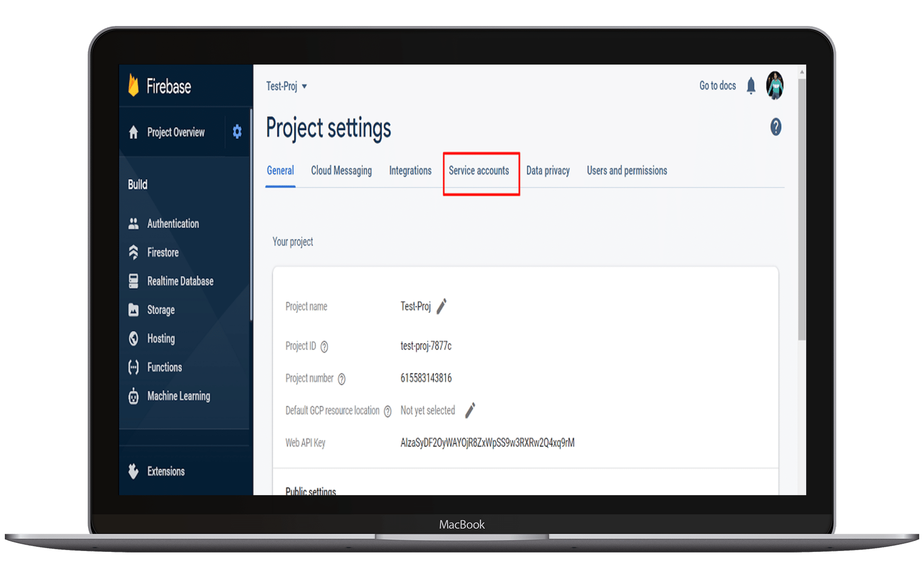Select the Users and permissions tab

627,171
